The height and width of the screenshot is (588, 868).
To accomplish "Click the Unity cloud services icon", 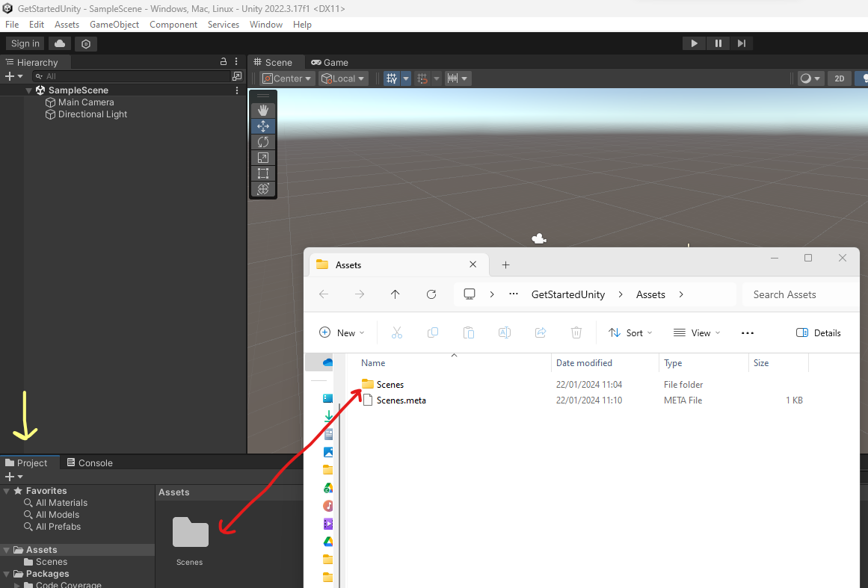I will (60, 43).
